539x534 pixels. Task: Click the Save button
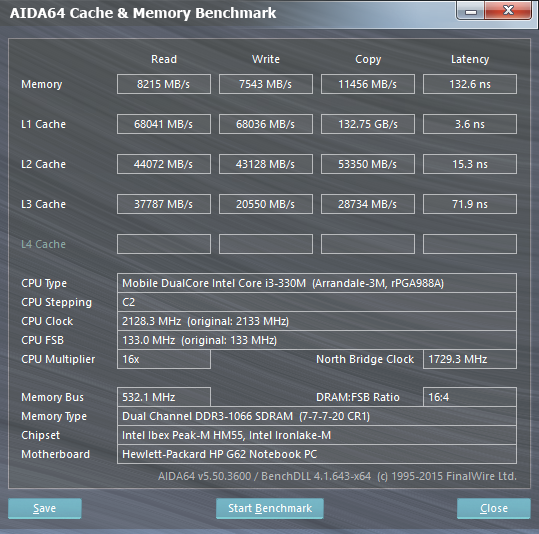[x=45, y=508]
